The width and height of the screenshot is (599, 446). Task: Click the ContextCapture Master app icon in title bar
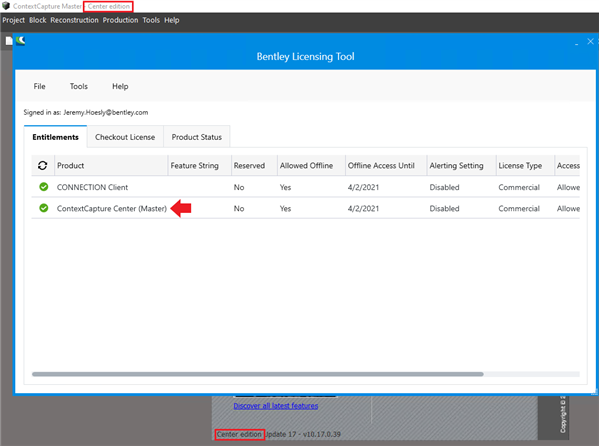point(6,6)
